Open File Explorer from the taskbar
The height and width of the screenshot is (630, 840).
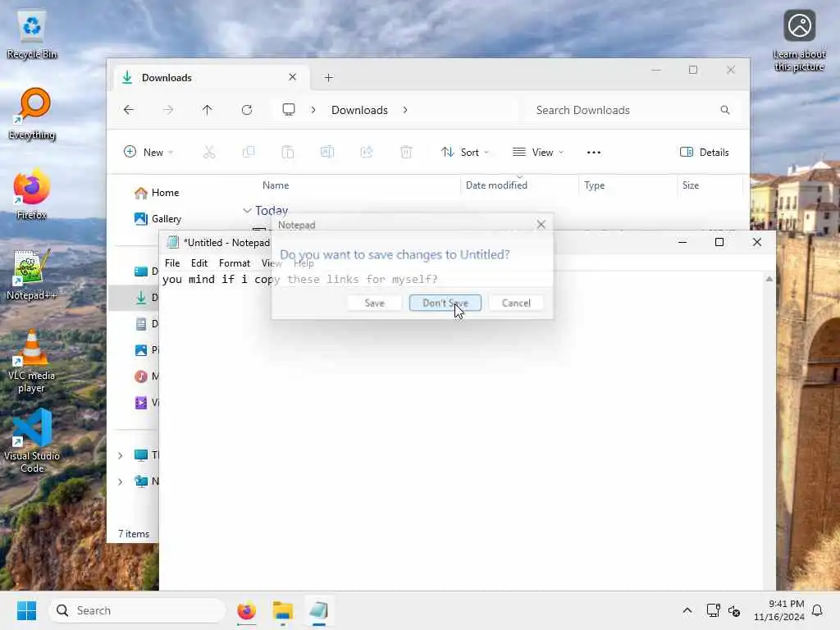click(283, 610)
